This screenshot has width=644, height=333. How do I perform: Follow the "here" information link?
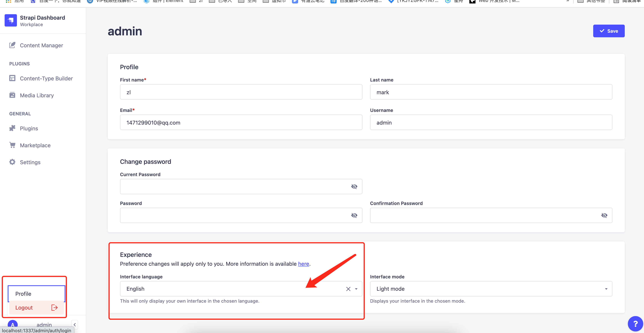coord(303,264)
